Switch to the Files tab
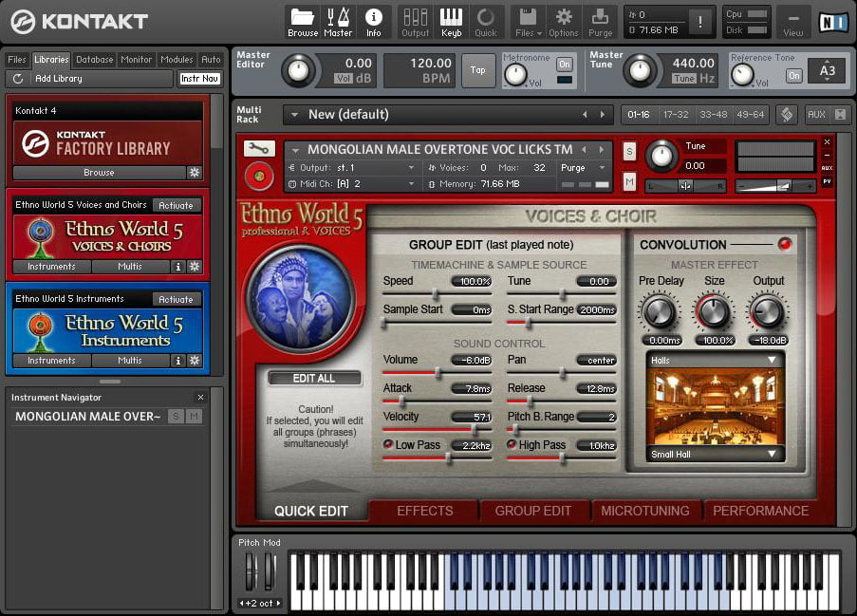The height and width of the screenshot is (616, 857). pos(16,60)
